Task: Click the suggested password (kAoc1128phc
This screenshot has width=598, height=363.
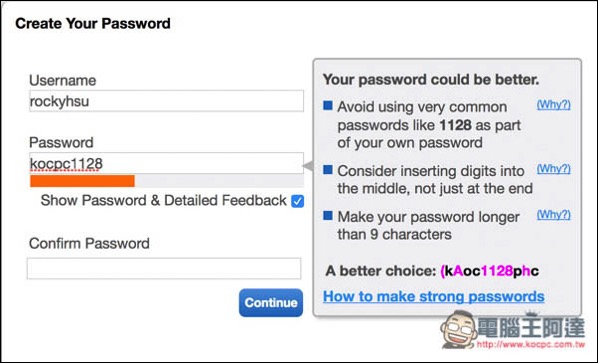Action: 490,271
